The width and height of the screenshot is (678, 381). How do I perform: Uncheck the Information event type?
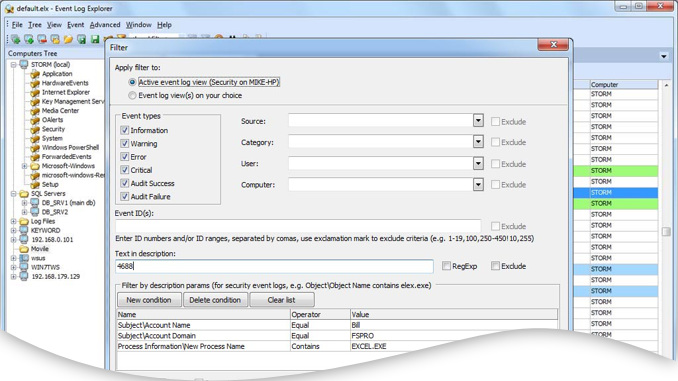125,130
